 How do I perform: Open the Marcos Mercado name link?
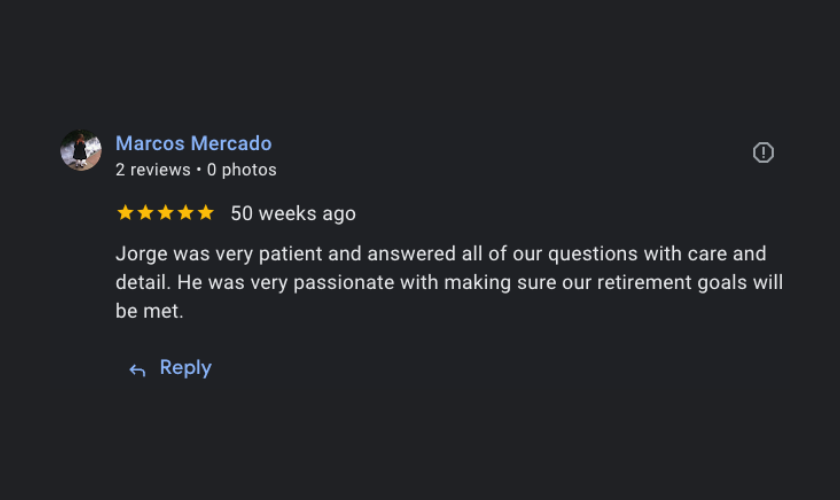click(x=193, y=144)
